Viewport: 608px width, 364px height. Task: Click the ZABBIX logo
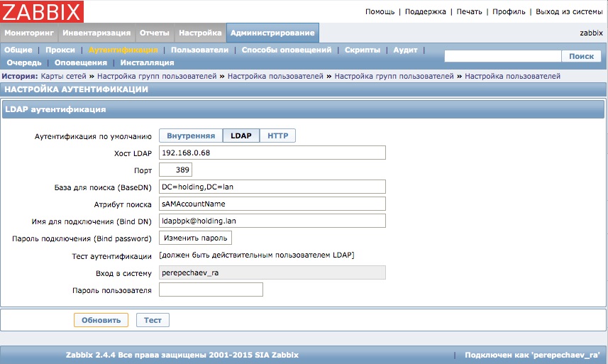click(x=43, y=11)
